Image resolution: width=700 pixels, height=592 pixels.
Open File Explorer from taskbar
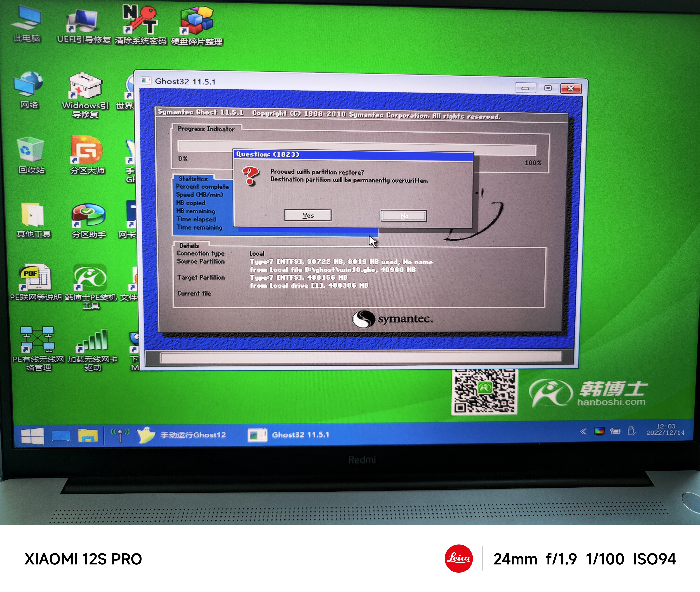(87, 436)
